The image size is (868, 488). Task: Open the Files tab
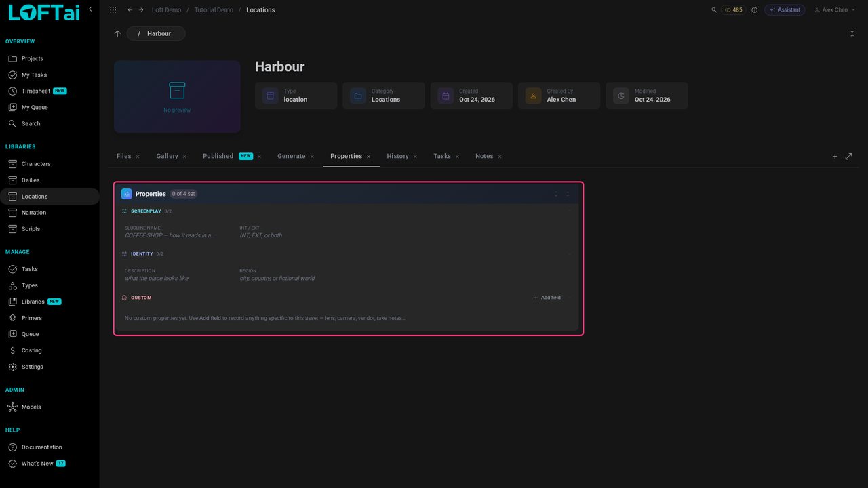[123, 156]
